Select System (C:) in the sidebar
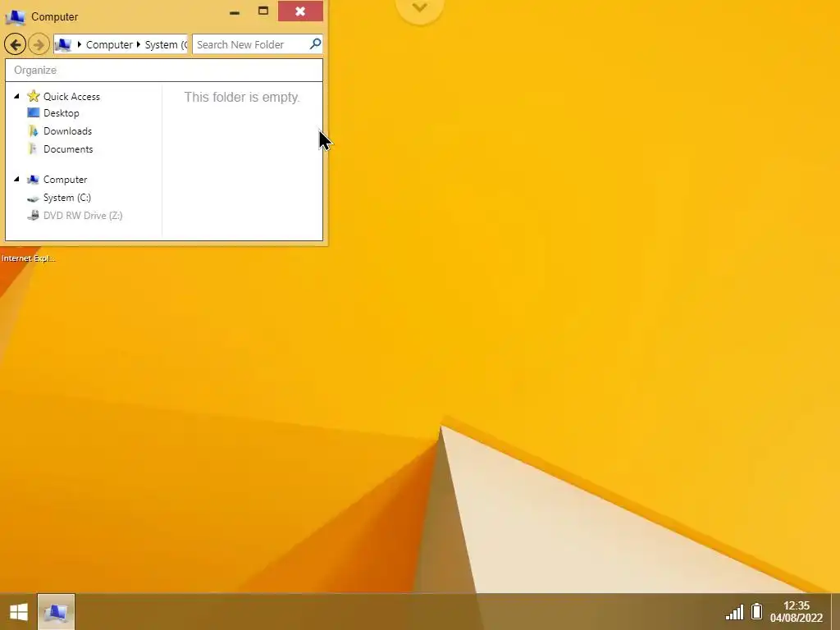Image resolution: width=840 pixels, height=630 pixels. (67, 198)
